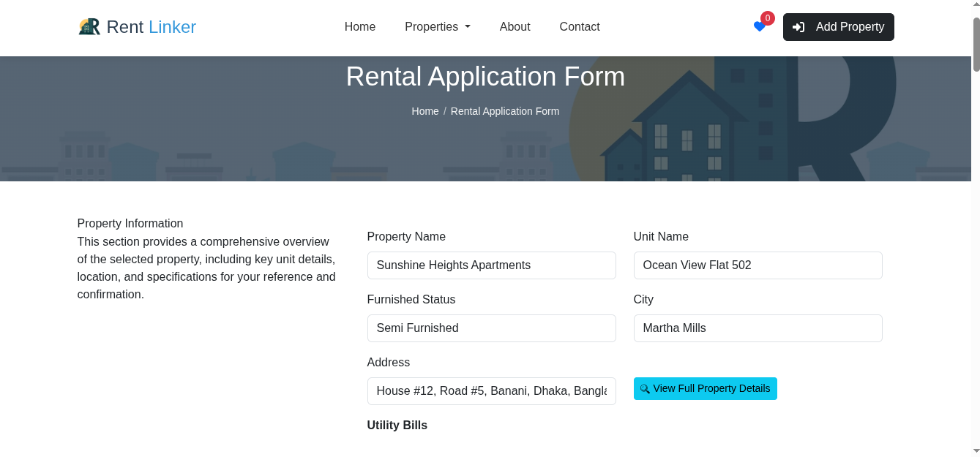Expand the Properties dropdown menu
Screen dimensions: 980x457
tap(437, 26)
